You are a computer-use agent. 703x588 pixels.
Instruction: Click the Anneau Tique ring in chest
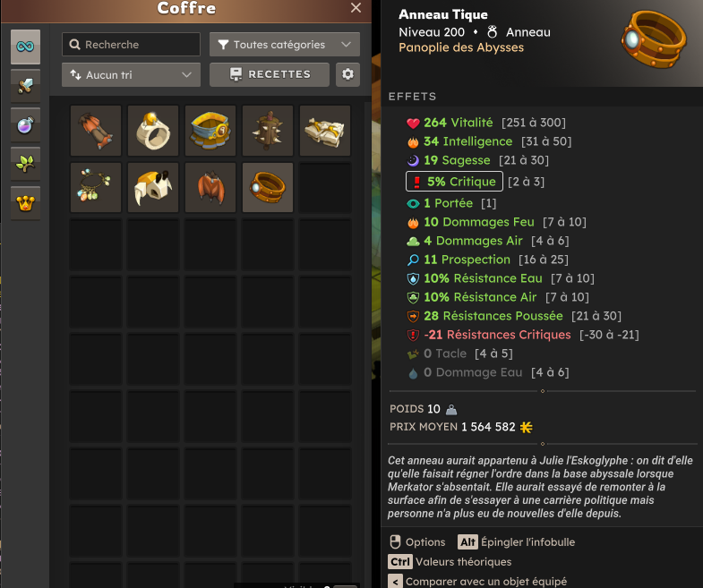[268, 187]
